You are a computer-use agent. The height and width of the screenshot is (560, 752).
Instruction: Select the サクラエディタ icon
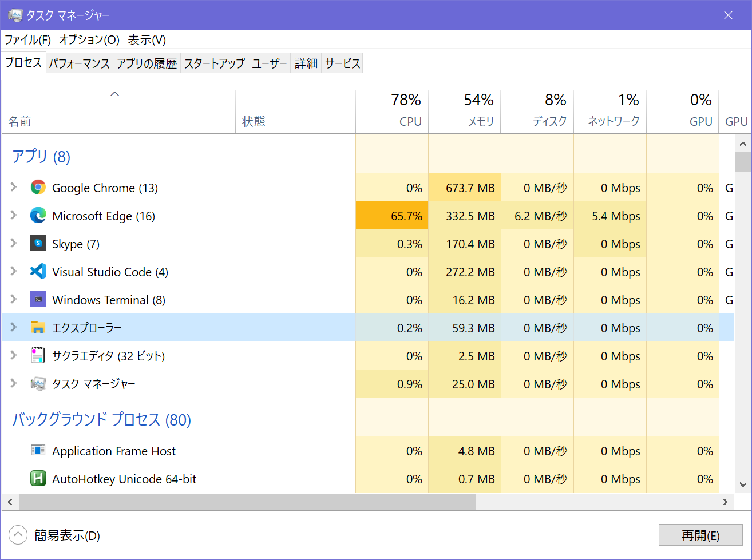pos(38,356)
